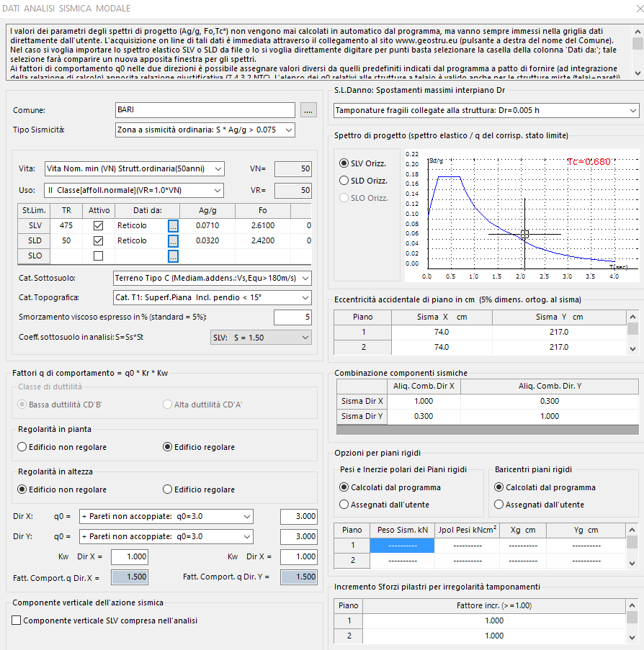The height and width of the screenshot is (650, 644).
Task: Click the Dati da header in limit-state table
Action: point(147,211)
